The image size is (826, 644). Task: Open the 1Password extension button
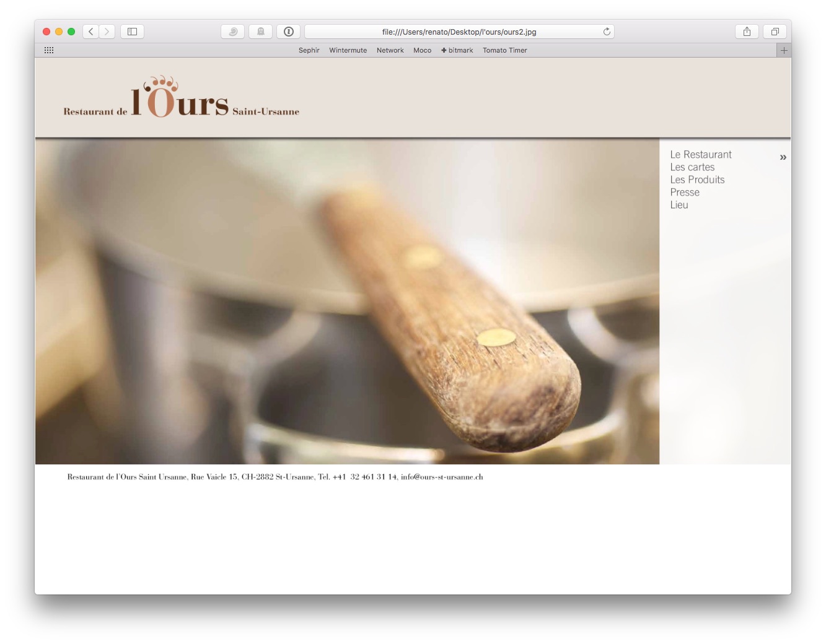[289, 32]
